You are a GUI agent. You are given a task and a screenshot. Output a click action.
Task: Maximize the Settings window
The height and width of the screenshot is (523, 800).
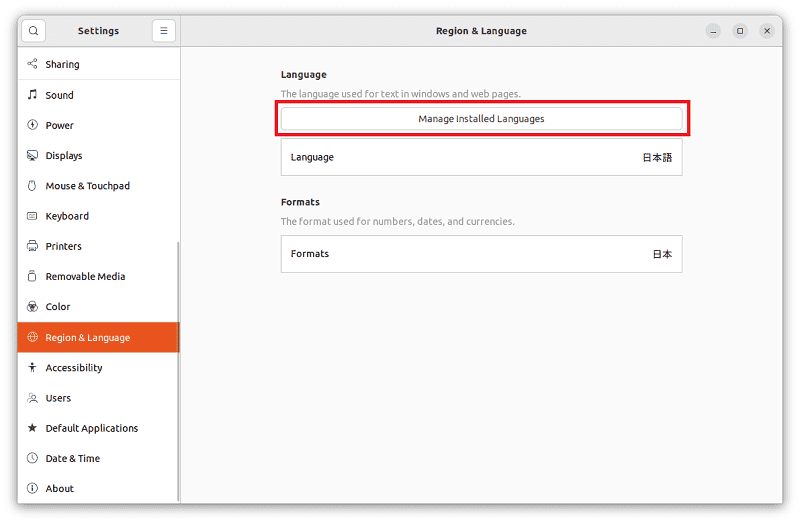click(740, 31)
